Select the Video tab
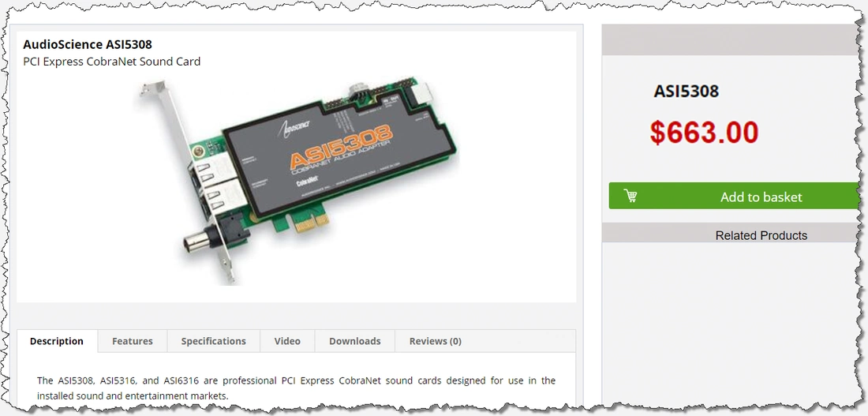The width and height of the screenshot is (868, 416). click(x=287, y=341)
